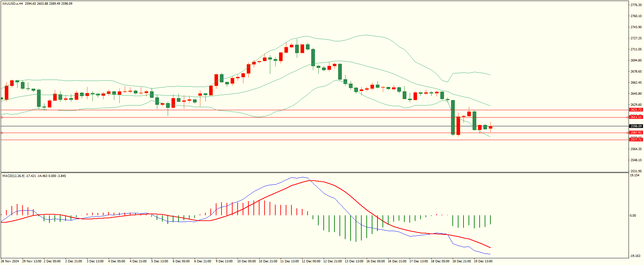Click the small square handle left of the 2611.11 label

pyautogui.click(x=628, y=117)
